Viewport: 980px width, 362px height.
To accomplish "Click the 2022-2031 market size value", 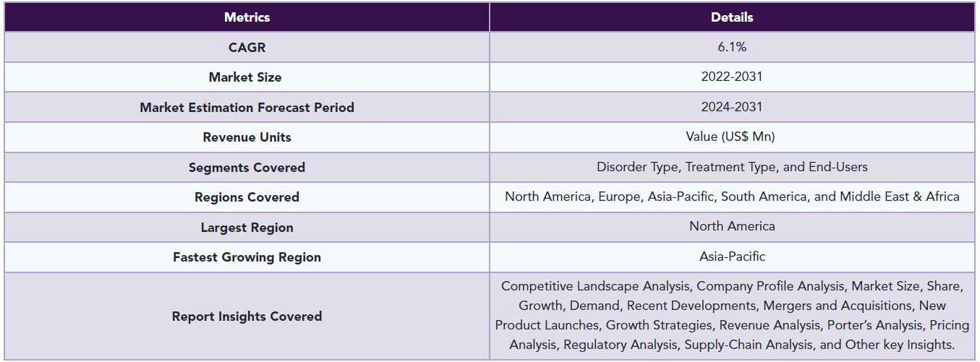I will pyautogui.click(x=732, y=77).
